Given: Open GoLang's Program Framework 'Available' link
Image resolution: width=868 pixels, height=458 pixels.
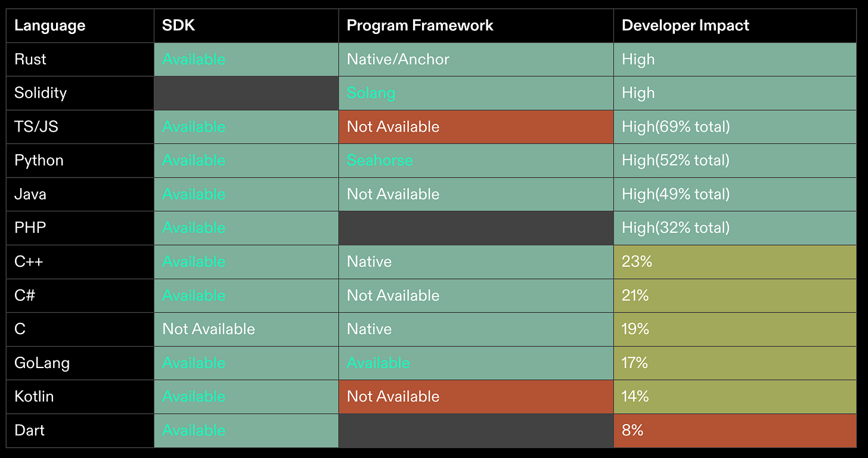Looking at the screenshot, I should point(379,363).
